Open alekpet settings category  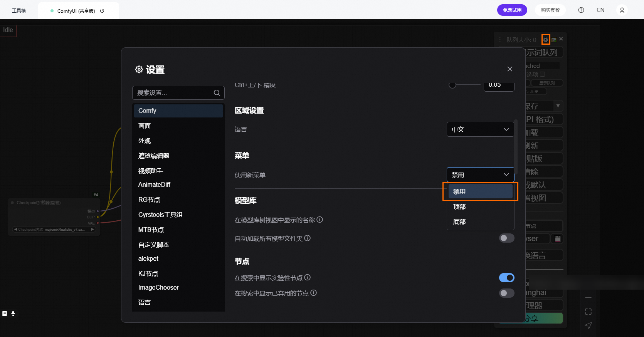[x=178, y=258]
